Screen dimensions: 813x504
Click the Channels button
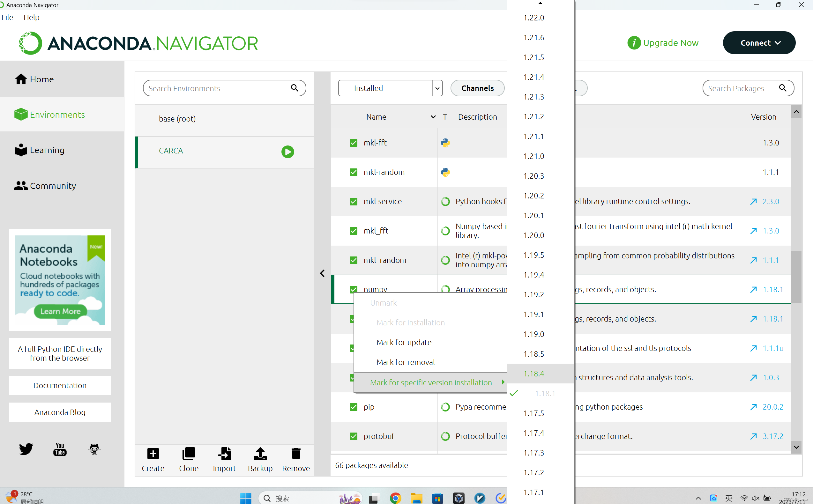477,88
